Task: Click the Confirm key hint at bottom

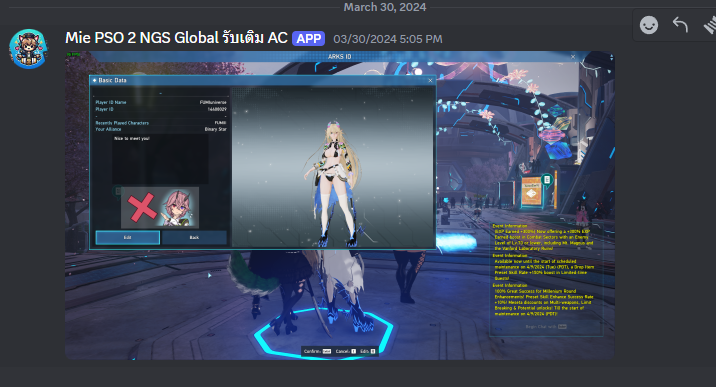Action: 317,351
